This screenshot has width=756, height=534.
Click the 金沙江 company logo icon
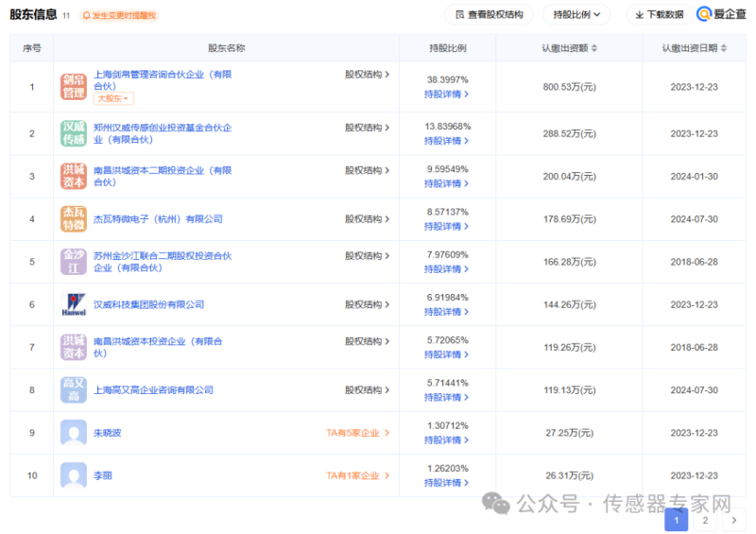click(x=74, y=262)
